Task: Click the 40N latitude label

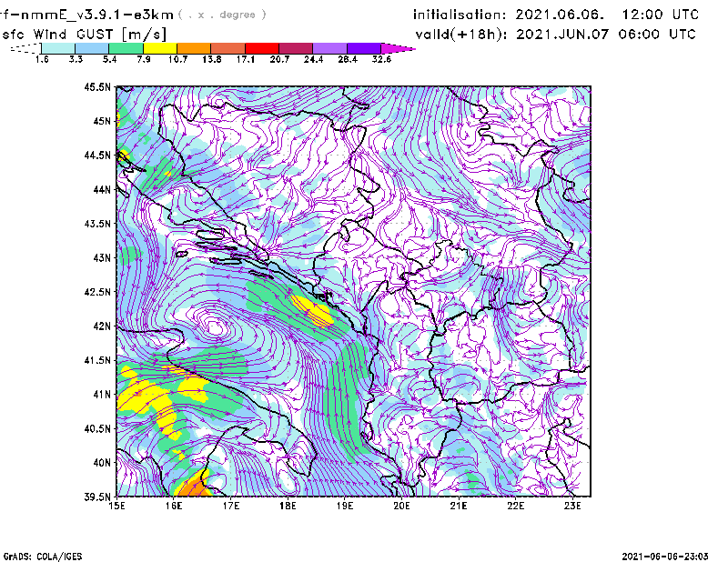Action: click(x=102, y=463)
